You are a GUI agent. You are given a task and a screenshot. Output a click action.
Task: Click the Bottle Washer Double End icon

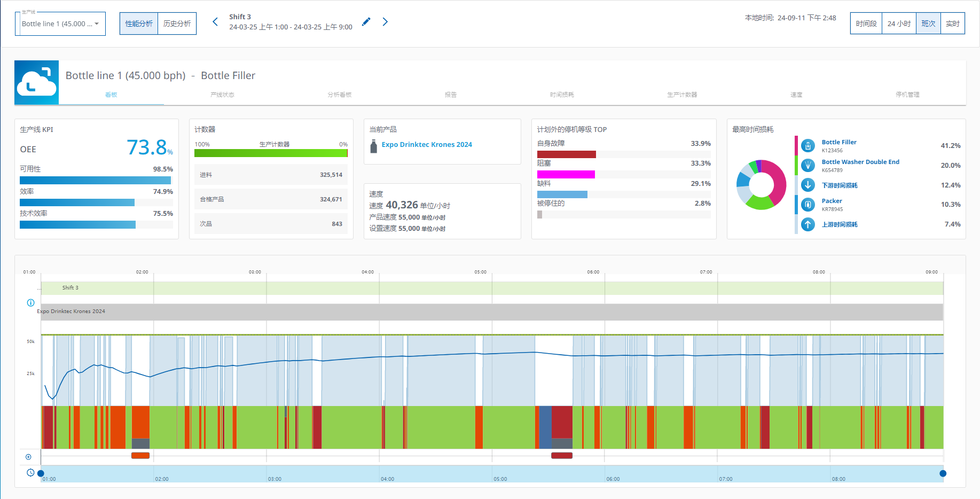click(x=808, y=166)
